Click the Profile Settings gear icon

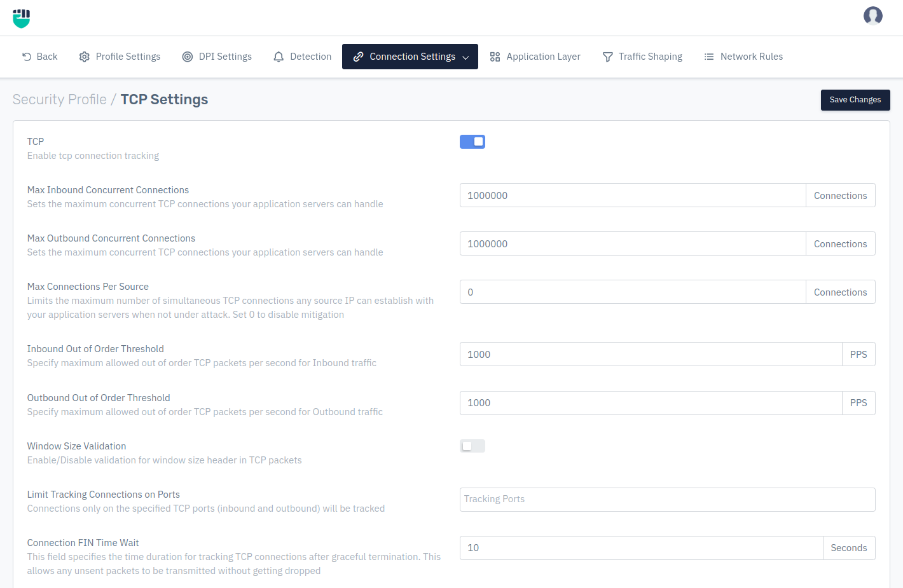point(84,57)
